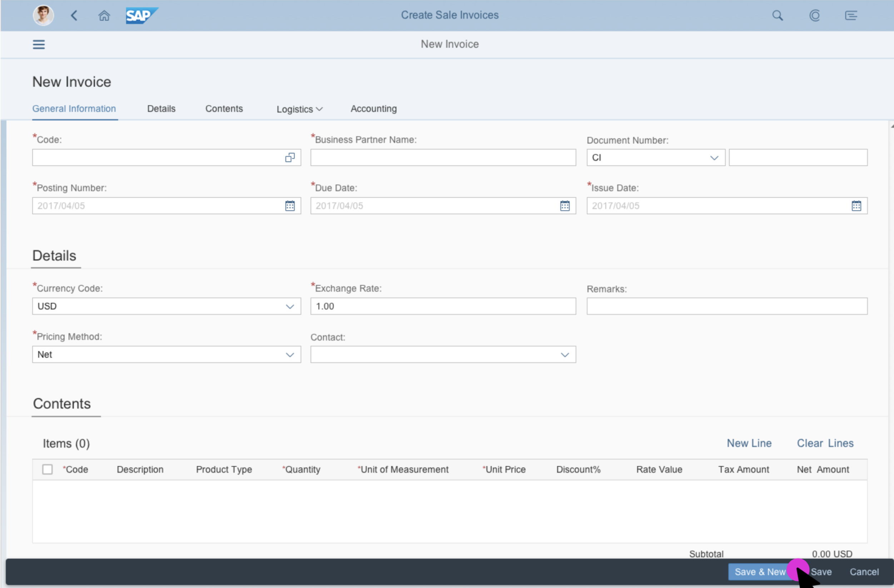
Task: Open the Issue Date calendar picker
Action: click(856, 206)
